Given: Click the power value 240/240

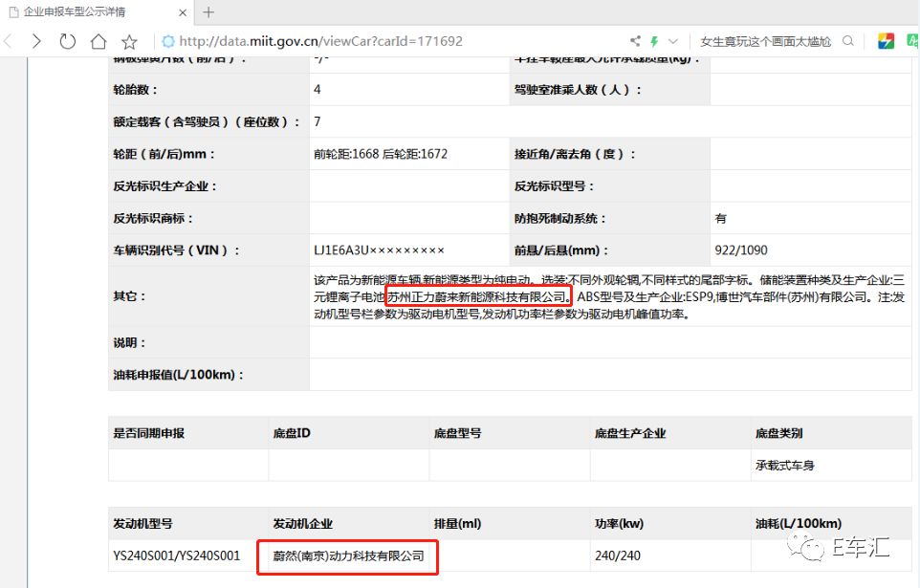Looking at the screenshot, I should tap(618, 555).
